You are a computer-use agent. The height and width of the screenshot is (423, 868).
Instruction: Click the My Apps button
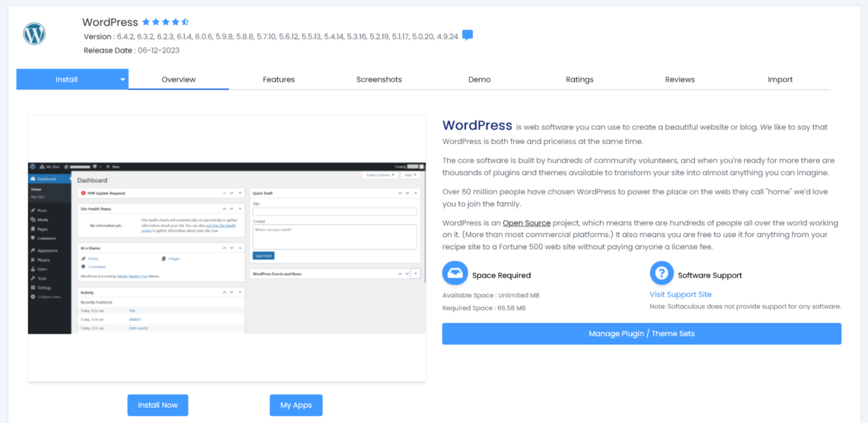tap(295, 405)
